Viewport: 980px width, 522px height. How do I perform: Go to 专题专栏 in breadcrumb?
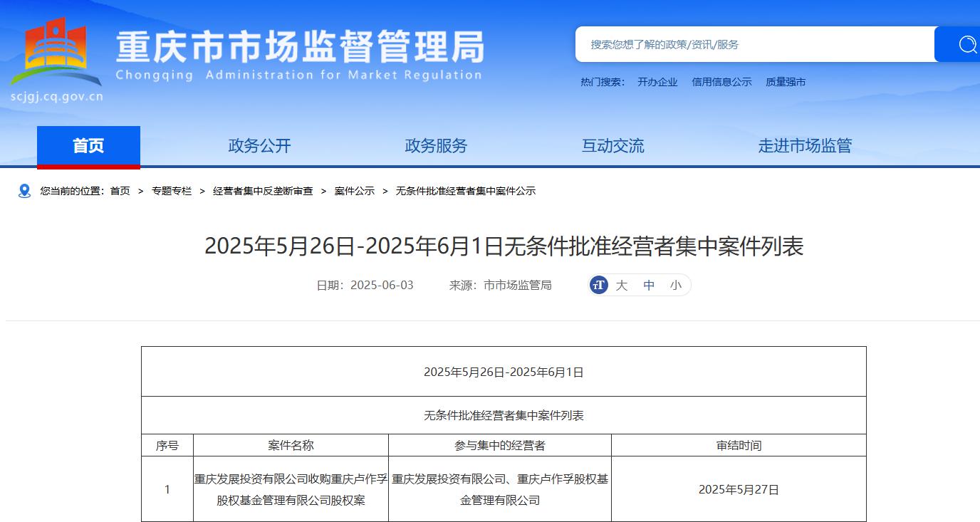(172, 191)
